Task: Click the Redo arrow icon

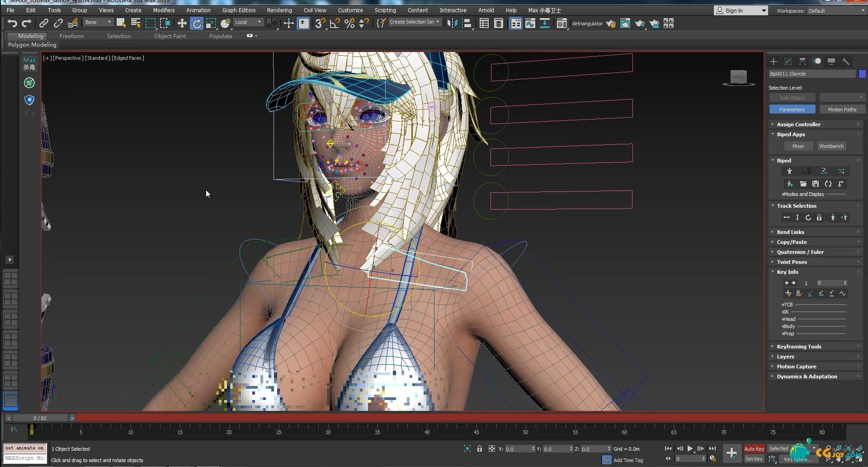Action: (x=27, y=23)
